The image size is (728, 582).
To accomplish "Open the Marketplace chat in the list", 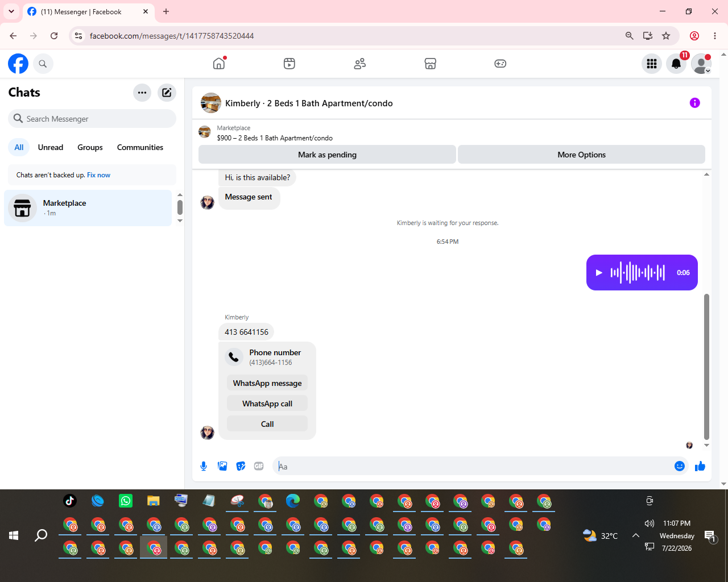I will [88, 208].
